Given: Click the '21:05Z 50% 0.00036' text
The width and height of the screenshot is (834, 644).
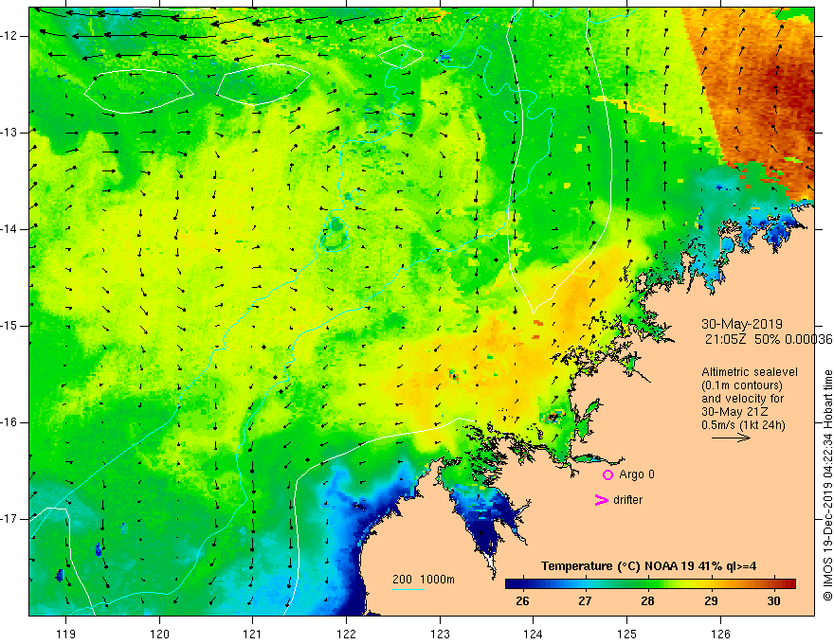Looking at the screenshot, I should (769, 340).
